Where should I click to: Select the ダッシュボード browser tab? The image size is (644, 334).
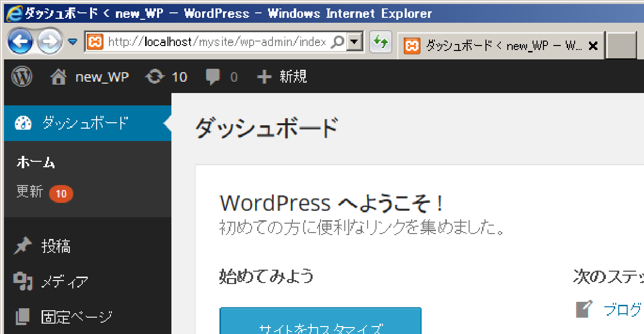(x=501, y=46)
